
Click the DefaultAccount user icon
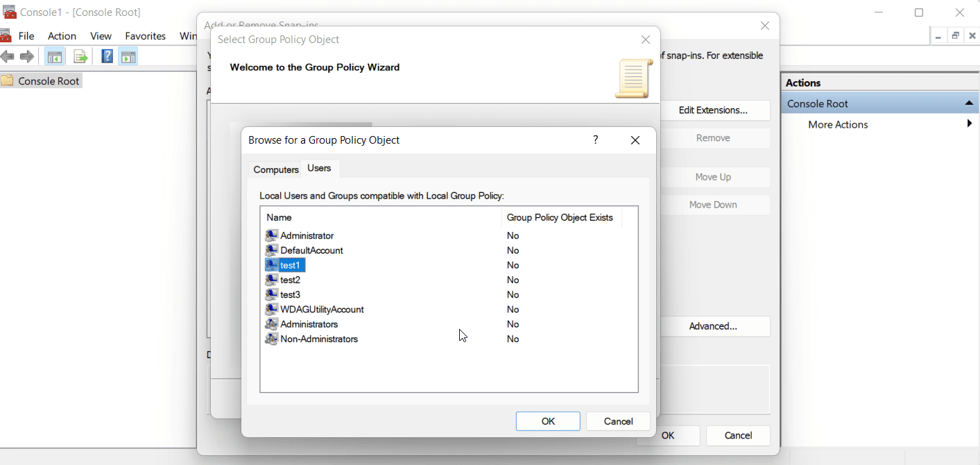click(x=272, y=251)
